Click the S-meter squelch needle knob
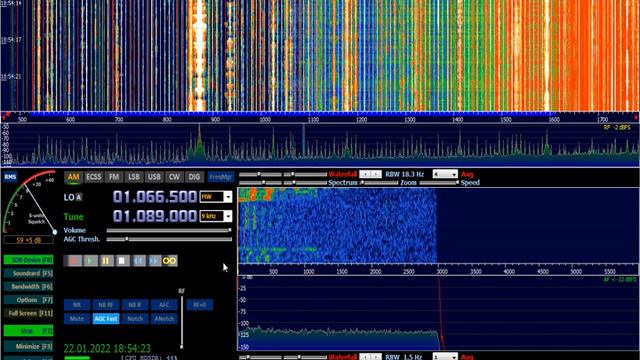Viewport: 640px width, 360px height. pyautogui.click(x=55, y=232)
